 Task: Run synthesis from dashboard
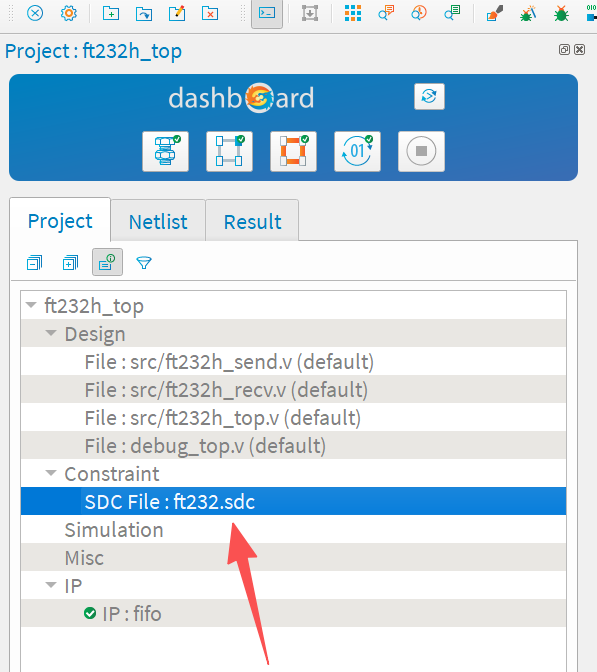[x=165, y=151]
